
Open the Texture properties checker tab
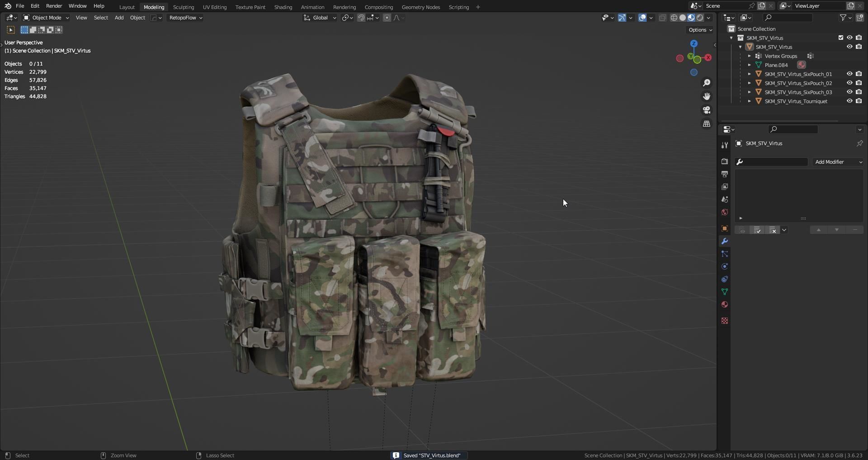[x=725, y=321]
